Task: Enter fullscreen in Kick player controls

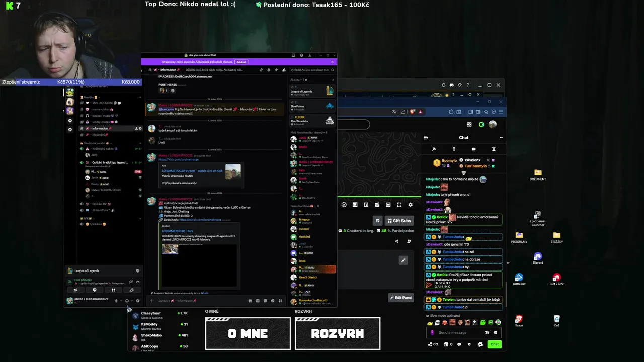Action: click(x=399, y=205)
